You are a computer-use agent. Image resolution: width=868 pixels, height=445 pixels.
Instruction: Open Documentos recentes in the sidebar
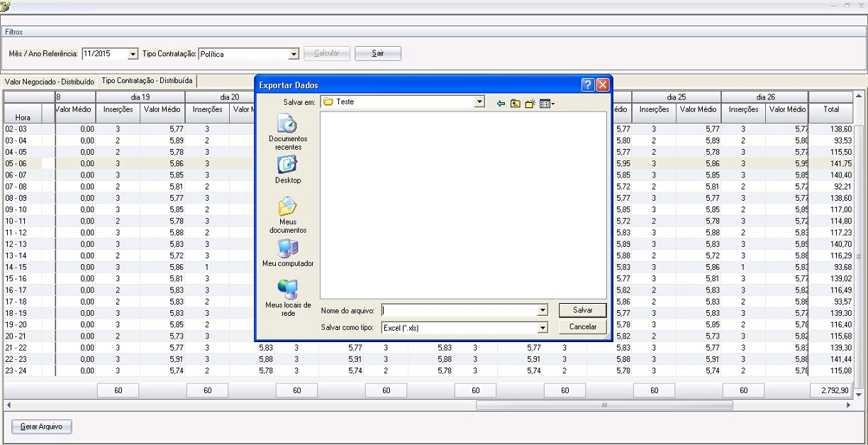[x=288, y=133]
